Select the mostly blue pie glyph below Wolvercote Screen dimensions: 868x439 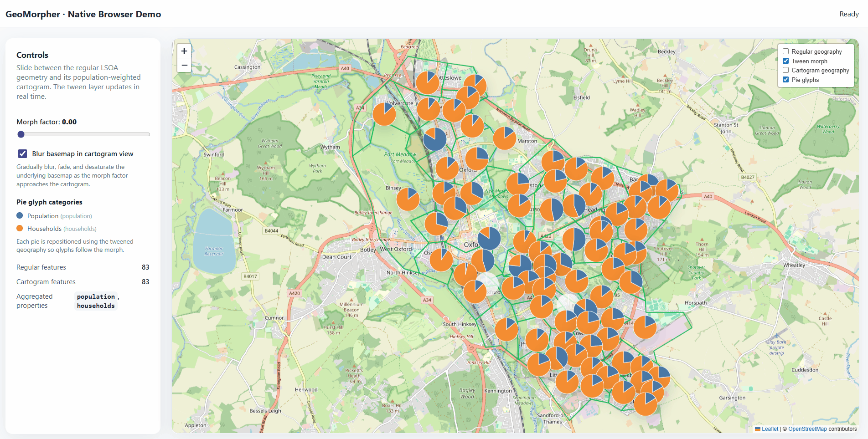click(434, 139)
